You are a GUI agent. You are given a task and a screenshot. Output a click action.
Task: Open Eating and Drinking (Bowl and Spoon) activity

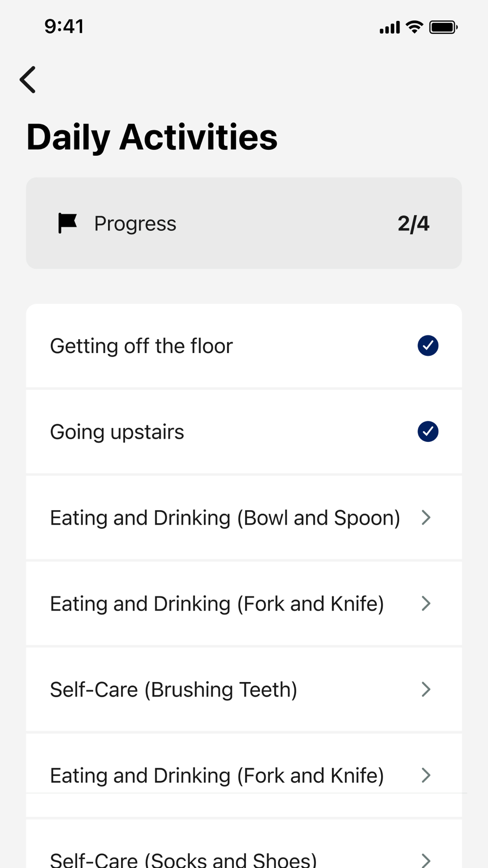[x=244, y=517]
